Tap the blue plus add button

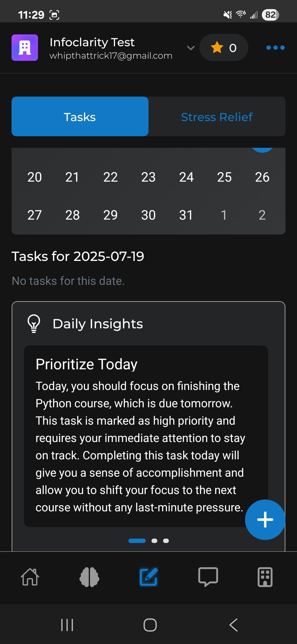[265, 520]
